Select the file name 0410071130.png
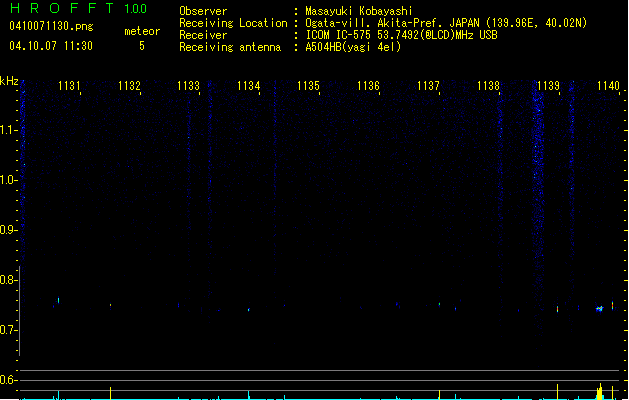629x400 pixels. coord(51,26)
